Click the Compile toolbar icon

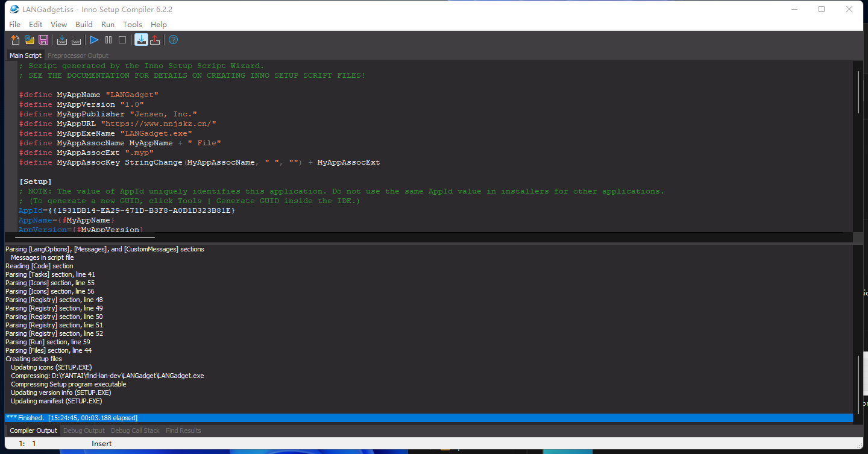61,40
